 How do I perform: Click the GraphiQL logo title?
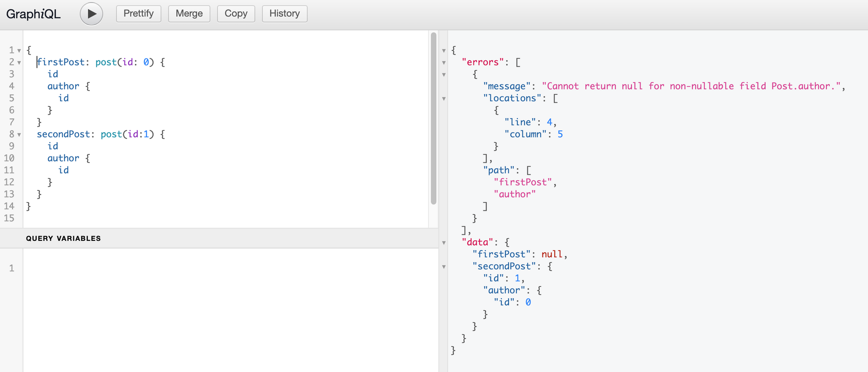coord(33,14)
